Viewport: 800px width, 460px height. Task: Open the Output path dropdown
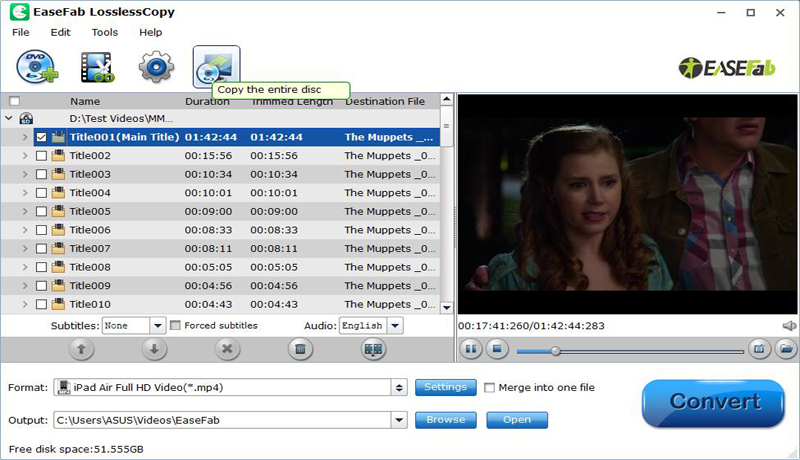point(399,420)
